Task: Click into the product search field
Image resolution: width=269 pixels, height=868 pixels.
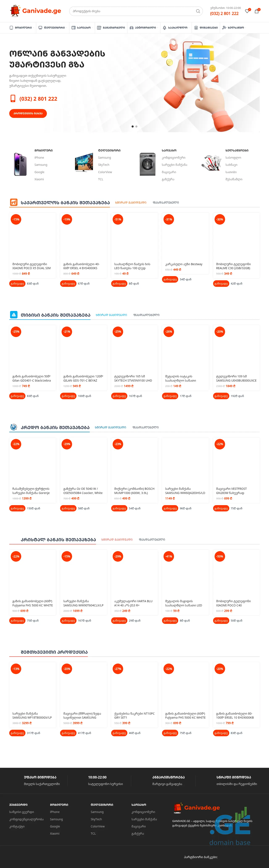Action: point(132,11)
